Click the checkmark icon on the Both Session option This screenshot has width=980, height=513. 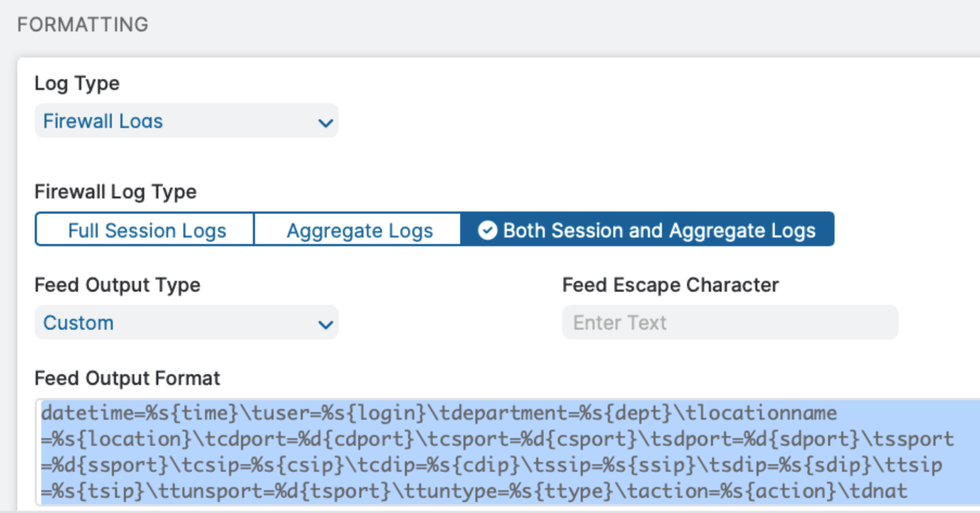487,230
